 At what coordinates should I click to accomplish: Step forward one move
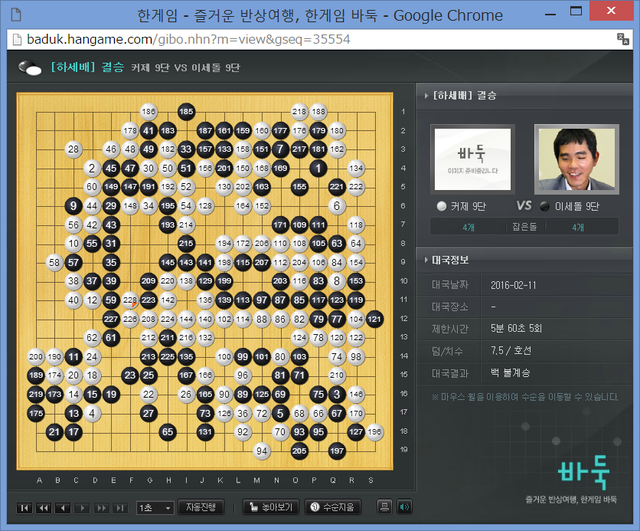(x=82, y=508)
